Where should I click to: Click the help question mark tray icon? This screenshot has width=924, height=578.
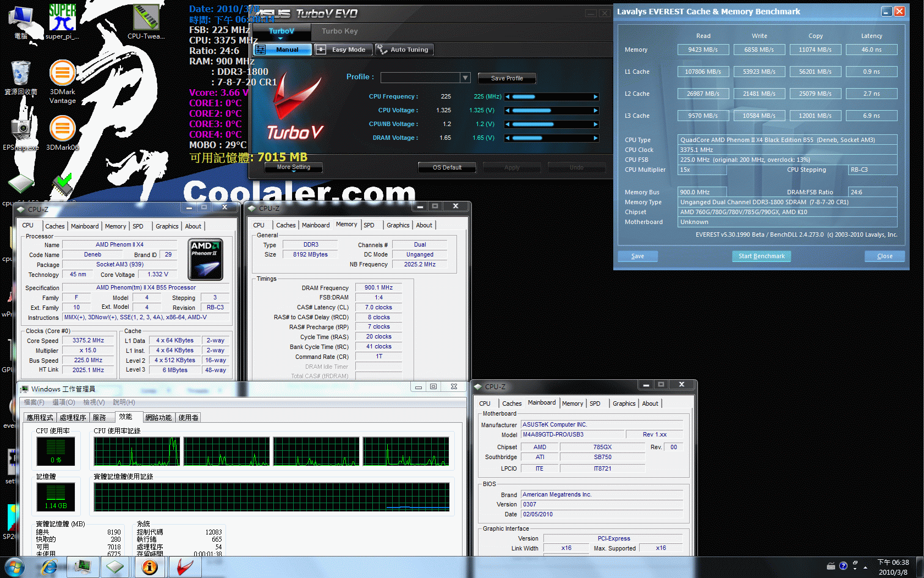843,566
